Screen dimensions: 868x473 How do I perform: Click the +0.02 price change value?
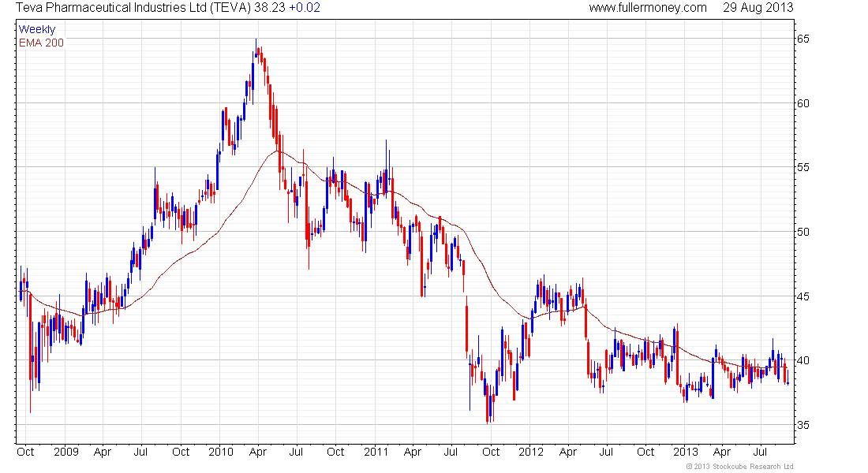305,8
